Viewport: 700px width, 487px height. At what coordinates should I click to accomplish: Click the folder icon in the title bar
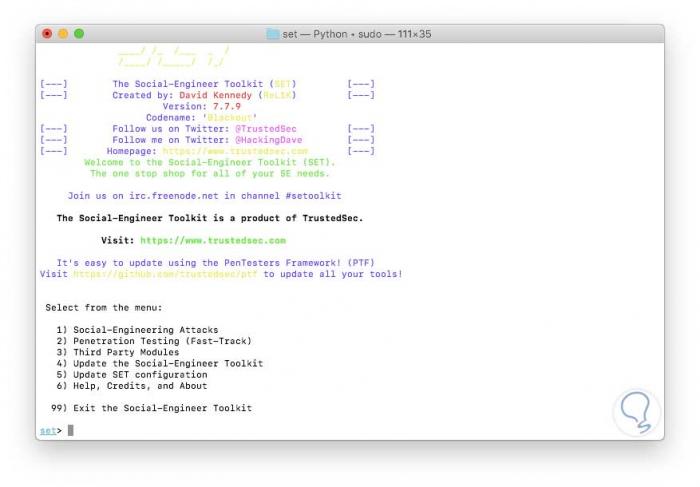273,34
